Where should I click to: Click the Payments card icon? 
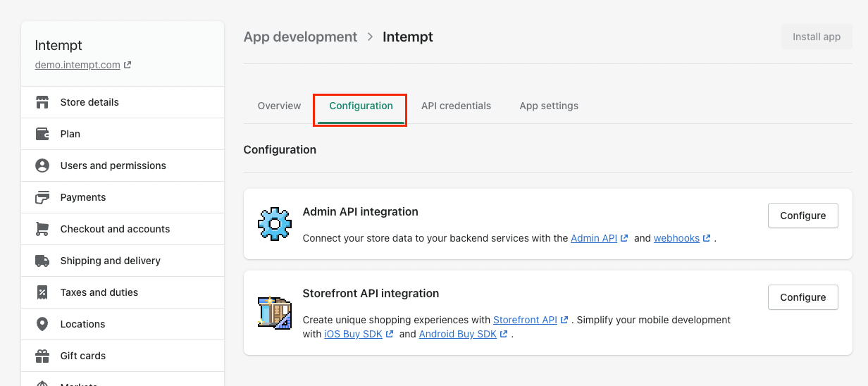point(42,197)
